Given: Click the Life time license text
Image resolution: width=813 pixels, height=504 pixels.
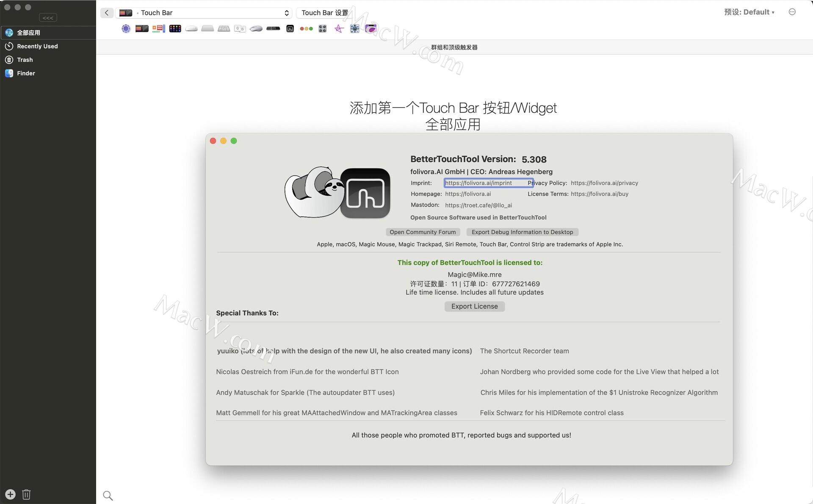Looking at the screenshot, I should 474,293.
